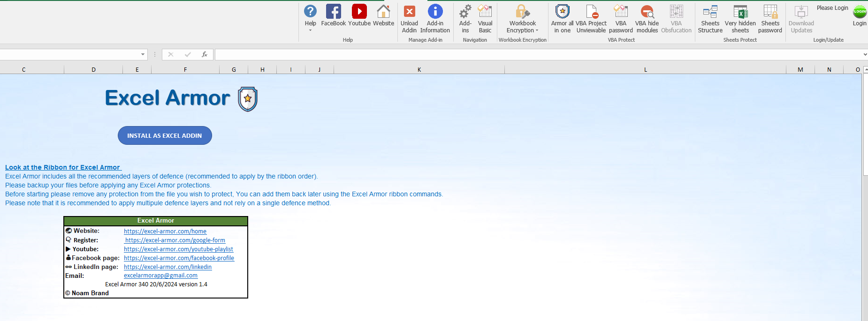Open the excel-armor.com/linkedin link
868x321 pixels.
[x=168, y=267]
